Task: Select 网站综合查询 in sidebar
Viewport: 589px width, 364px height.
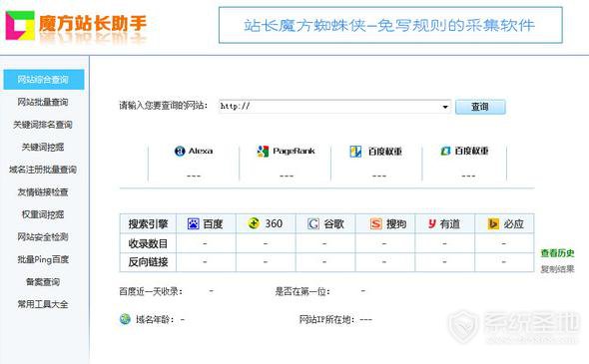Action: pyautogui.click(x=44, y=80)
